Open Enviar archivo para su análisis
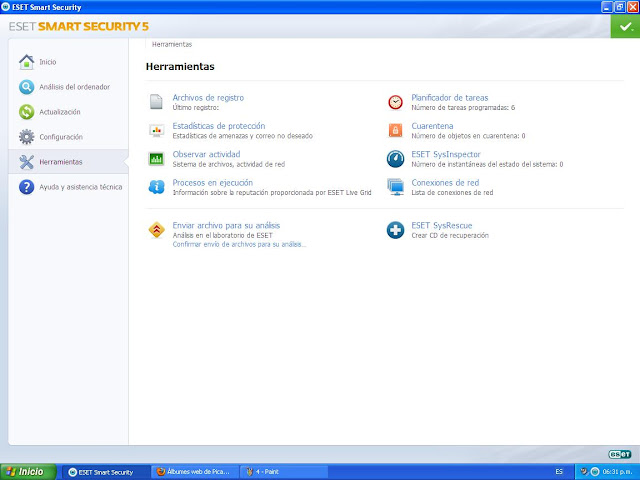The image size is (640, 480). [226, 225]
